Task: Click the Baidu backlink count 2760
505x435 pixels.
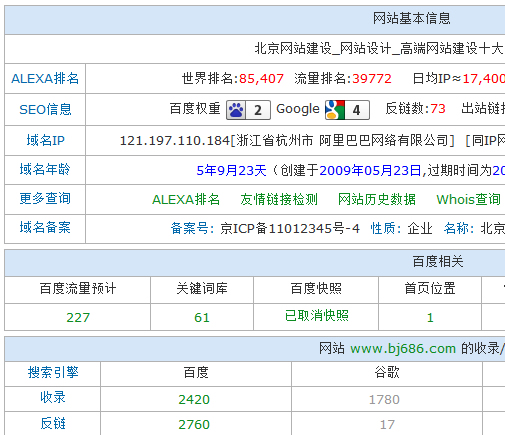Action: pyautogui.click(x=194, y=424)
